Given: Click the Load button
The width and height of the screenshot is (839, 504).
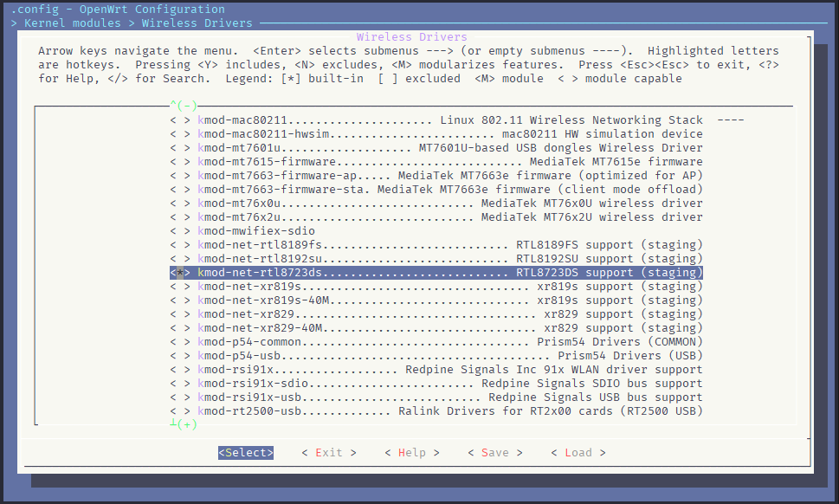Looking at the screenshot, I should 578,453.
